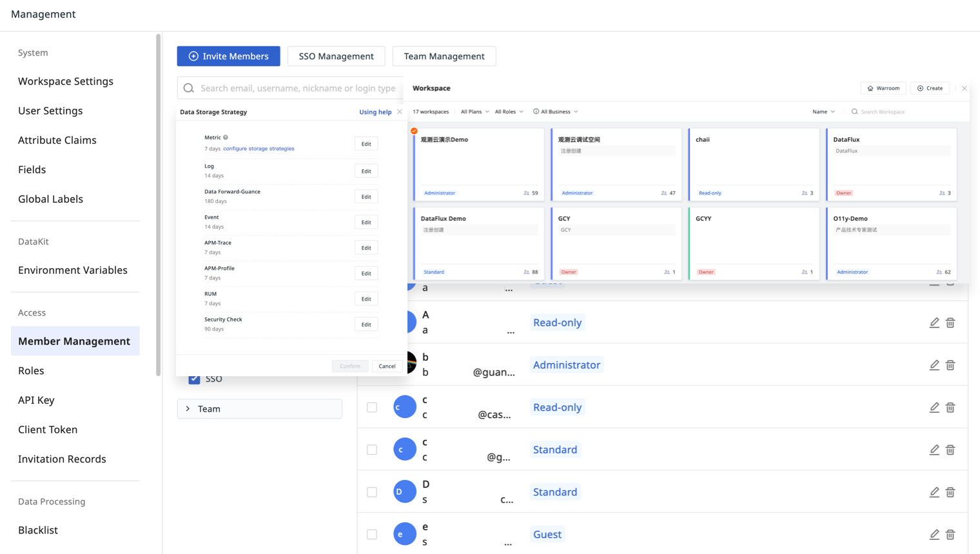Open Global Labels page
The height and width of the screenshot is (554, 980).
50,199
